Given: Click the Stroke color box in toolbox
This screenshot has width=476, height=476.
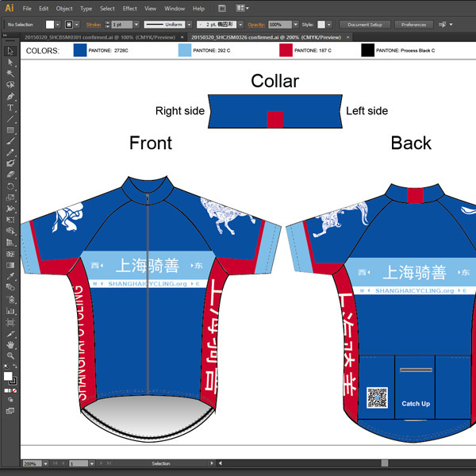Looking at the screenshot, I should [x=13, y=381].
